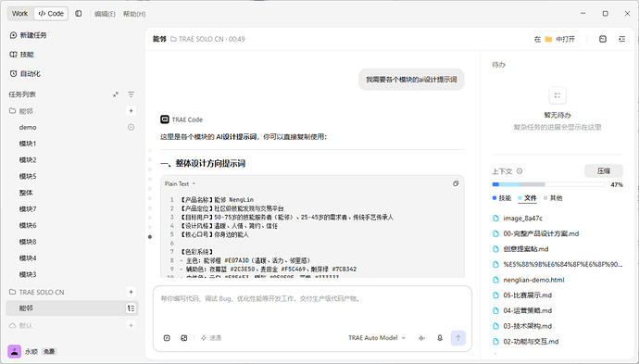
Task: Open task 模块1
Action: coord(28,144)
